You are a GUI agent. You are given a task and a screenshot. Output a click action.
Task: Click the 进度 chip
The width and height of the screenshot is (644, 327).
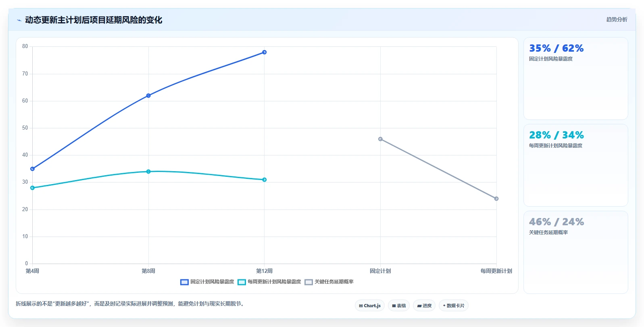pyautogui.click(x=424, y=306)
